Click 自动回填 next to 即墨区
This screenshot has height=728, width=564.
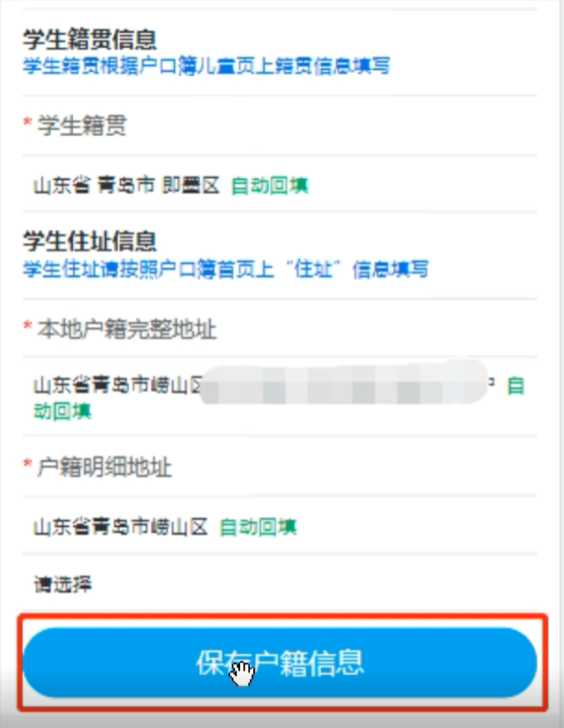270,186
